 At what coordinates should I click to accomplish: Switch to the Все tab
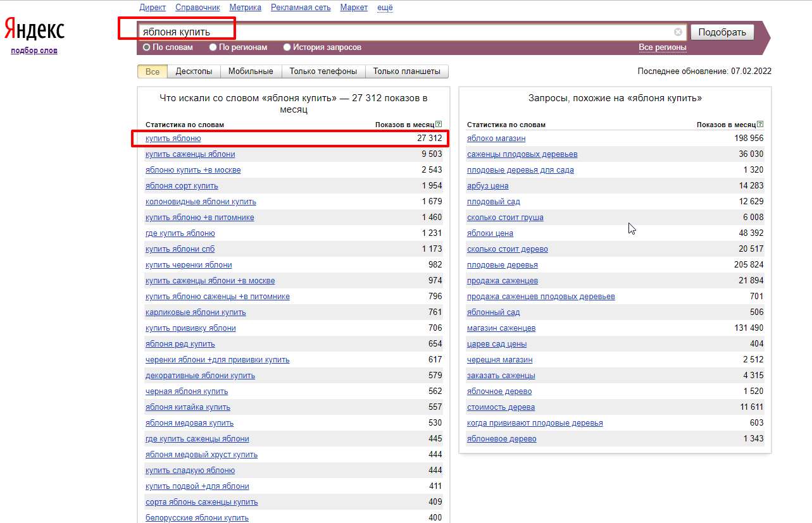tap(153, 71)
